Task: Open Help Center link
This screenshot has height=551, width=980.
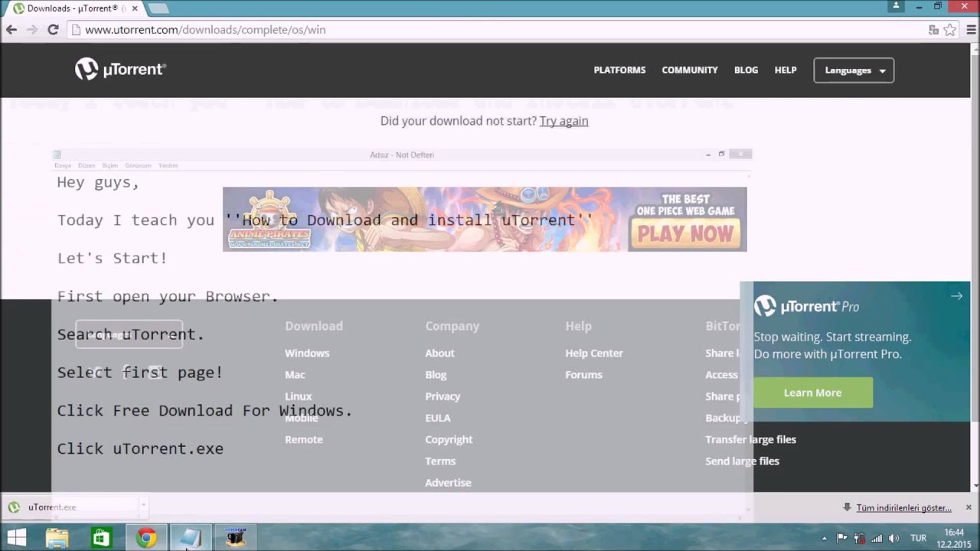Action: pyautogui.click(x=594, y=353)
